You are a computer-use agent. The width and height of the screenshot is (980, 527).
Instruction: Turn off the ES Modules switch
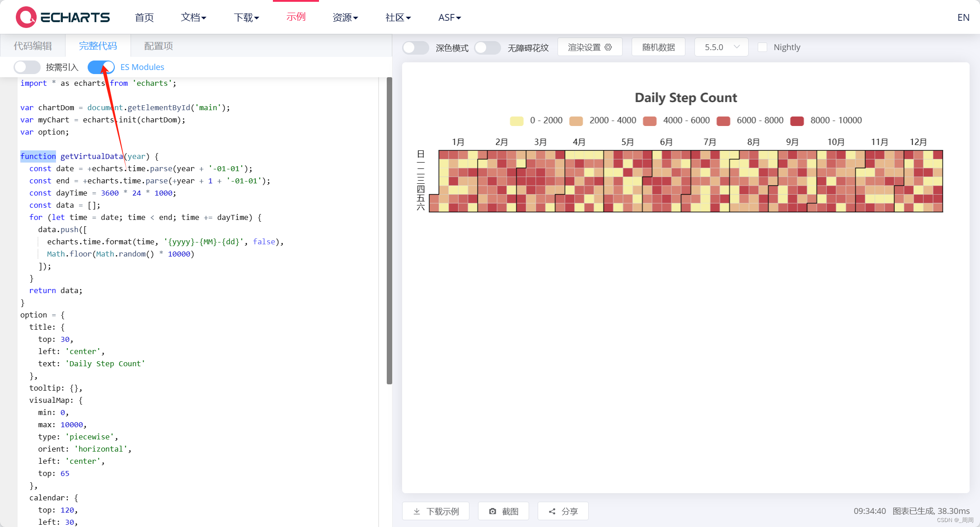pos(101,67)
